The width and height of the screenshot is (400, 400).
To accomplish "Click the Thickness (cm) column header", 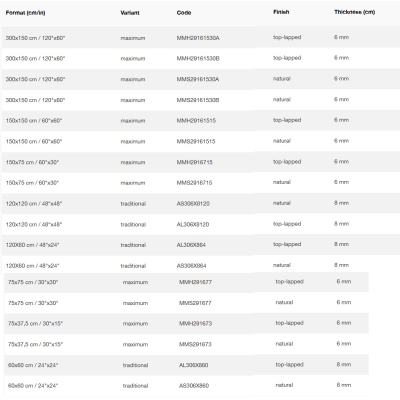I will (354, 12).
